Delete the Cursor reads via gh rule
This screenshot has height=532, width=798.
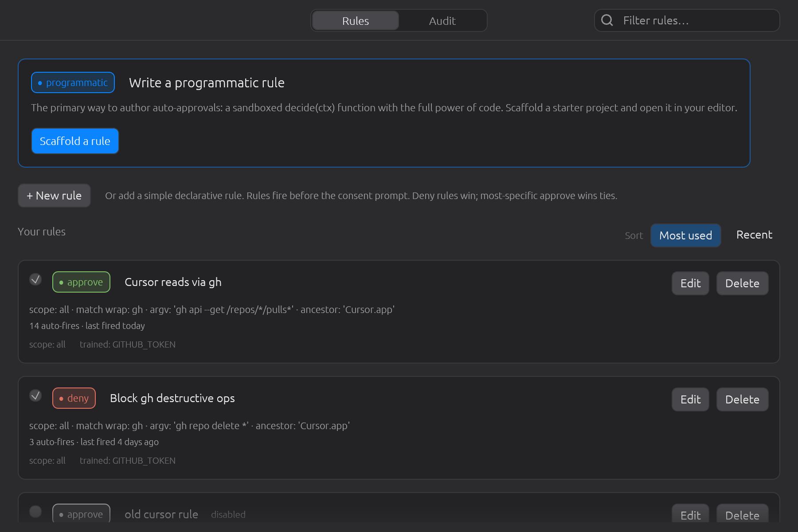742,283
